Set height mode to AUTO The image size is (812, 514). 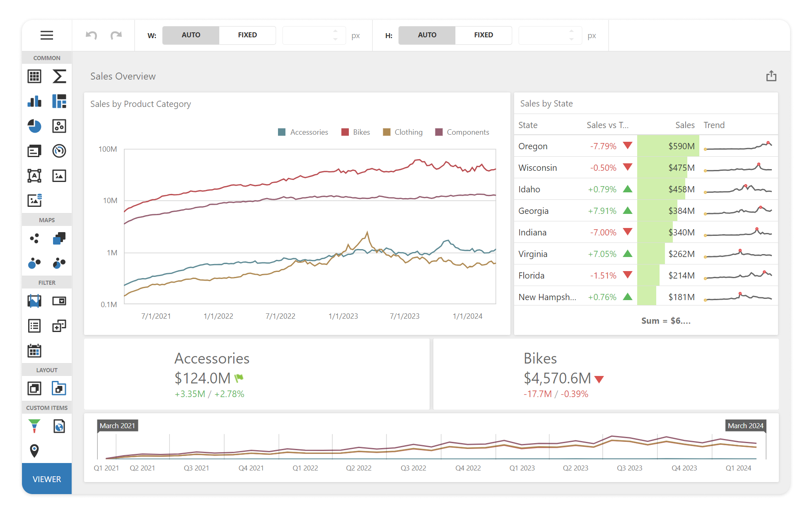427,35
